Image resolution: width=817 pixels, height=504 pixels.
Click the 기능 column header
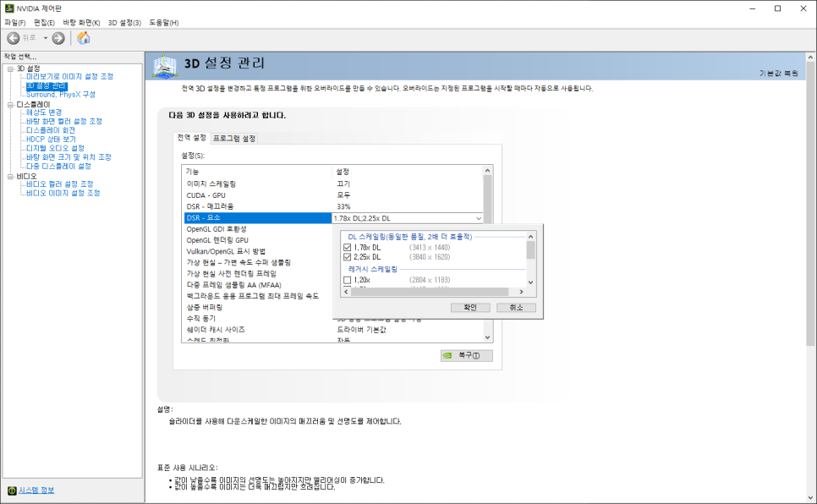coord(257,172)
